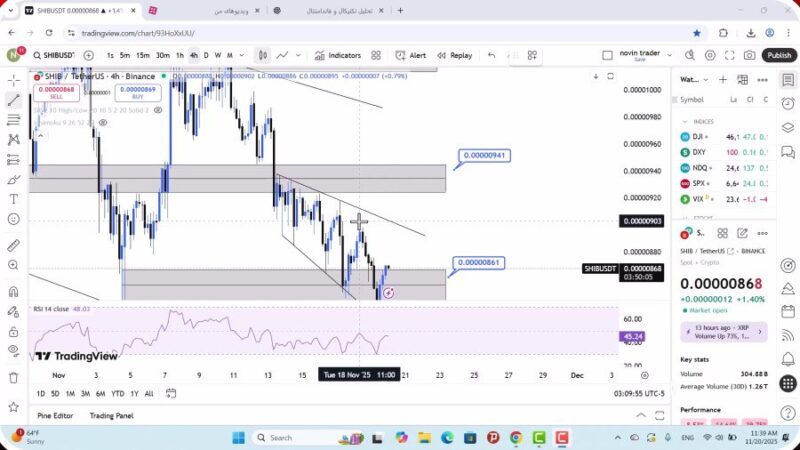Open the Trading Panel tab
The width and height of the screenshot is (800, 450).
point(111,415)
